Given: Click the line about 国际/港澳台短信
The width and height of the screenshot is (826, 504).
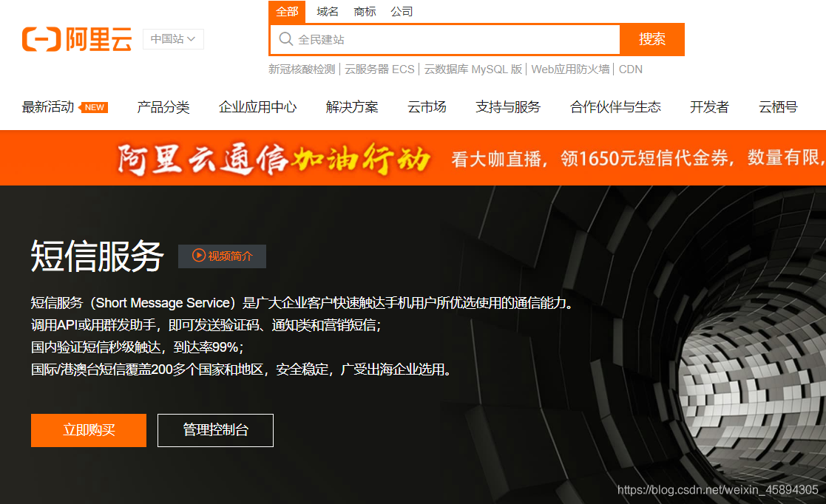Looking at the screenshot, I should pyautogui.click(x=241, y=370).
